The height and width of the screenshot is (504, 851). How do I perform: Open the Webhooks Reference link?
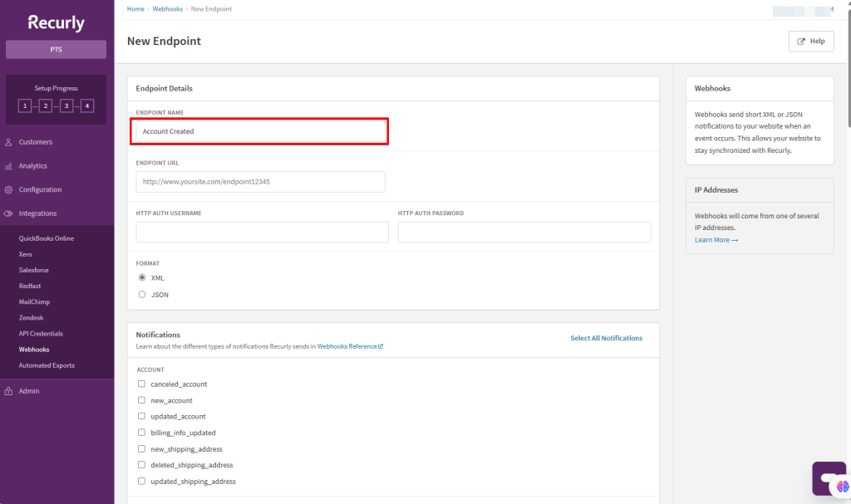[x=349, y=346]
